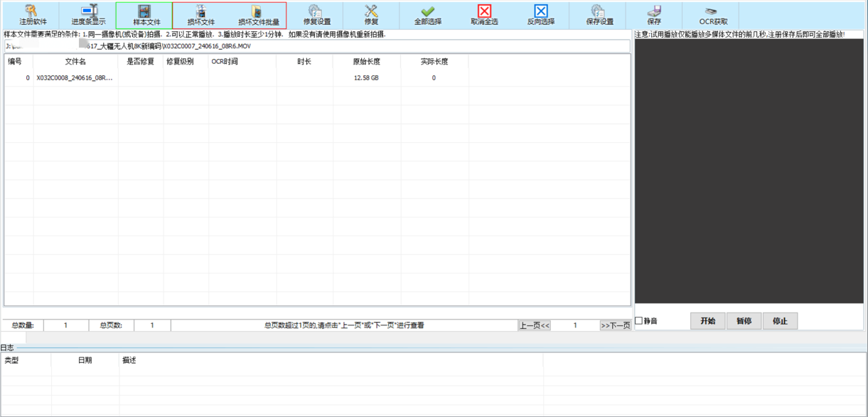This screenshot has width=868, height=417.
Task: Click 取消全选 deselect all icon
Action: tap(484, 15)
